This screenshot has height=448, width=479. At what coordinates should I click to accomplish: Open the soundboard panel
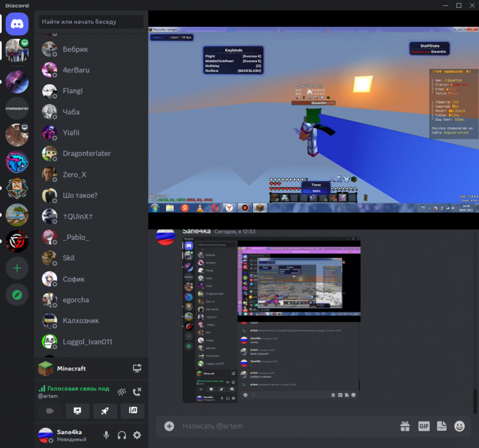pos(132,411)
